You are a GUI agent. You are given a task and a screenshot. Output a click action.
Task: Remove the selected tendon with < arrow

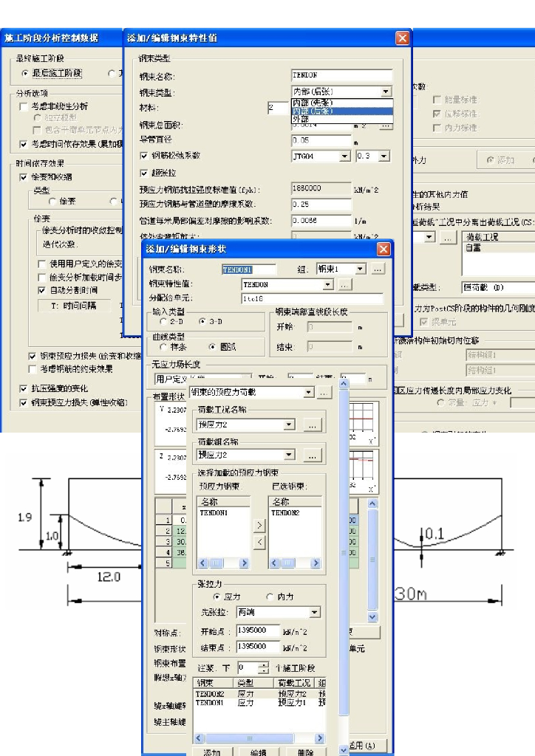click(259, 542)
